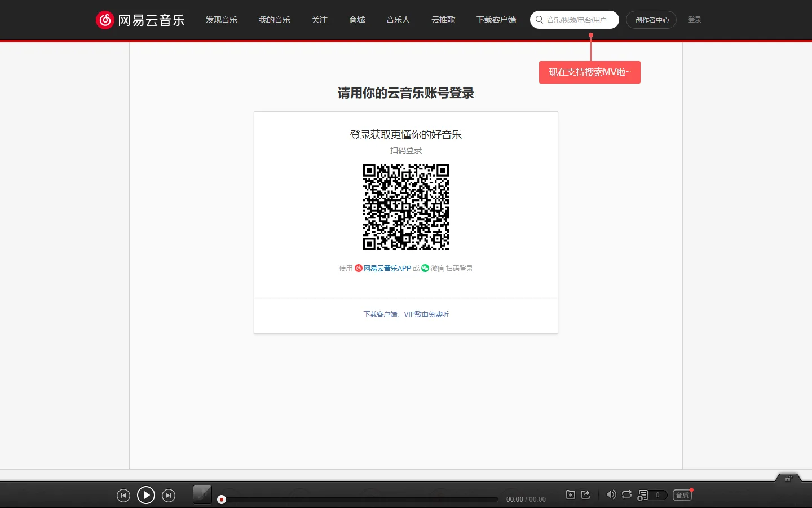Open 下载客户端，VIP歌曲免费听 link
The width and height of the screenshot is (812, 508).
coord(406,314)
